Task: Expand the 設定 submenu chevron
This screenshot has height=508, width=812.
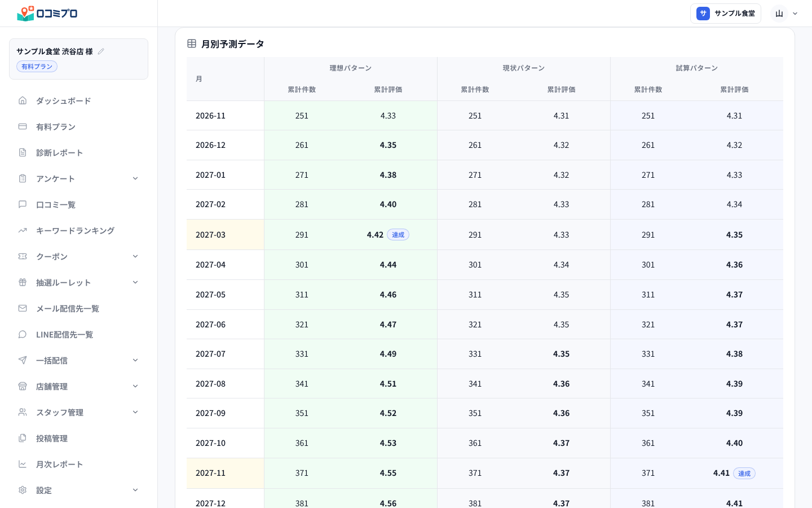Action: point(135,490)
